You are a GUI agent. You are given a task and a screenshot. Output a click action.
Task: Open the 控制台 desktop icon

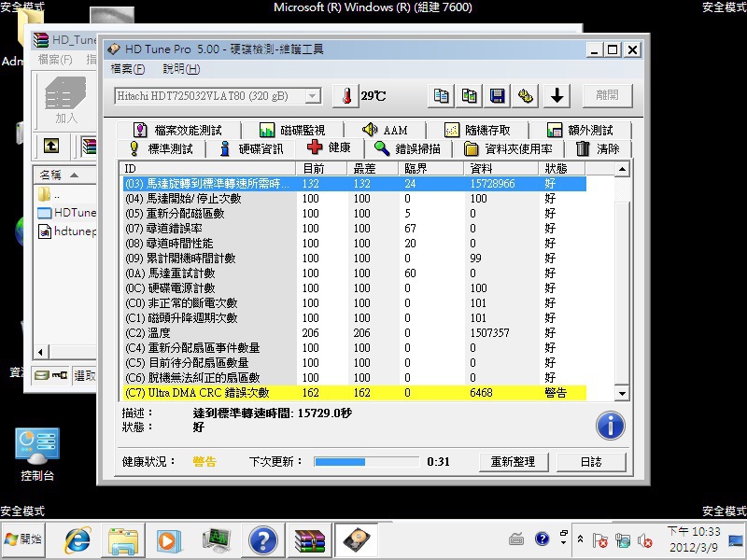pos(37,455)
